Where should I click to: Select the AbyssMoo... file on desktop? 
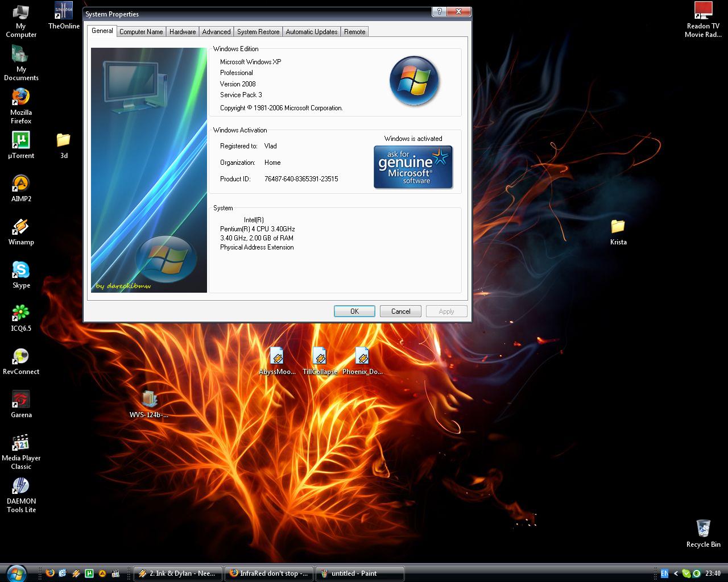(277, 361)
